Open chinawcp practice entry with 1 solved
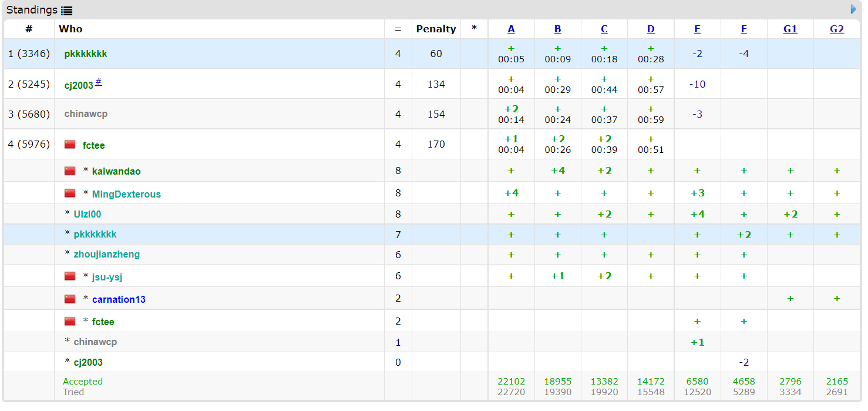The width and height of the screenshot is (868, 411). pyautogui.click(x=96, y=342)
